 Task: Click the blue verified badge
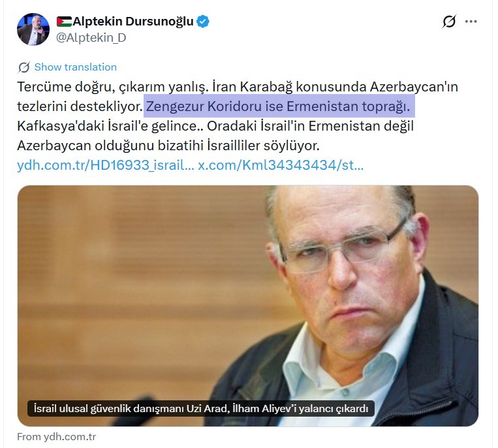coord(202,22)
